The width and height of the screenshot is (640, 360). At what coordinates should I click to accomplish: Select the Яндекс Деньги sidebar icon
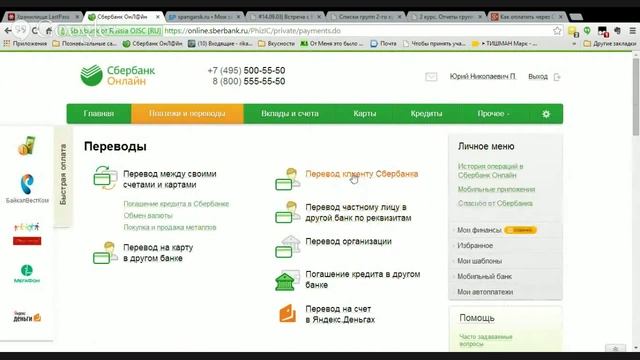[27, 316]
